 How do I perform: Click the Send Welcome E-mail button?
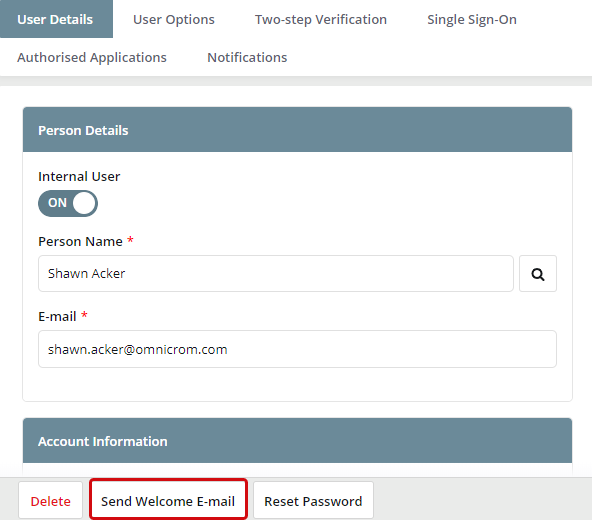(x=168, y=500)
